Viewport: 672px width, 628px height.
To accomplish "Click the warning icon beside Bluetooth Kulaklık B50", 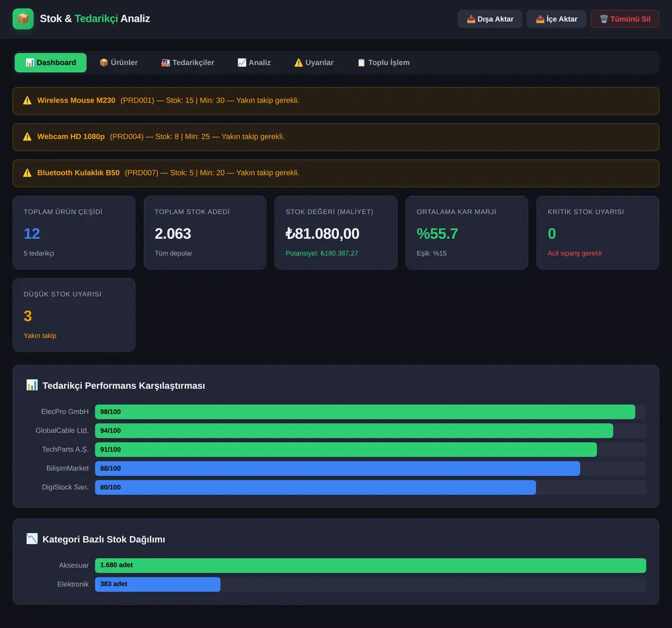I will [x=27, y=173].
